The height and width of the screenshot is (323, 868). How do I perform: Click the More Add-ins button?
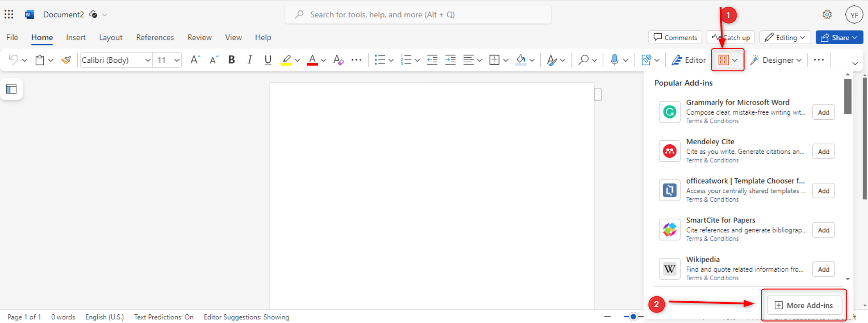click(x=804, y=305)
